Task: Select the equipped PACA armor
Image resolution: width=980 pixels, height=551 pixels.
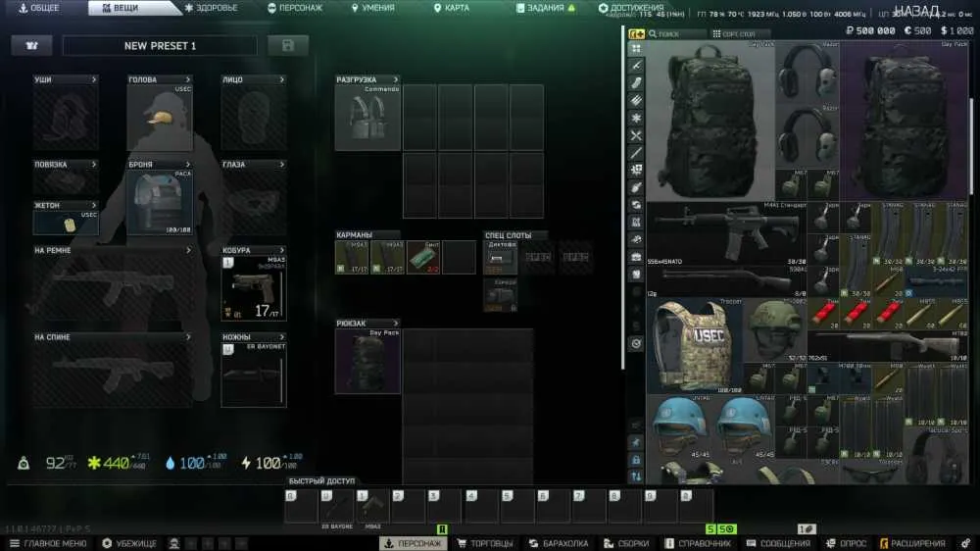Action: pyautogui.click(x=160, y=202)
